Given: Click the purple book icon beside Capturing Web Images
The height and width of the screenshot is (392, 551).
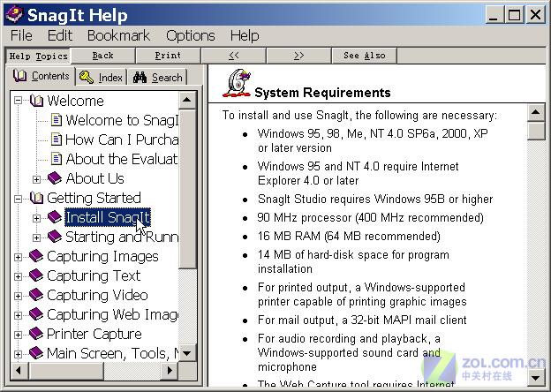Looking at the screenshot, I should [x=36, y=314].
